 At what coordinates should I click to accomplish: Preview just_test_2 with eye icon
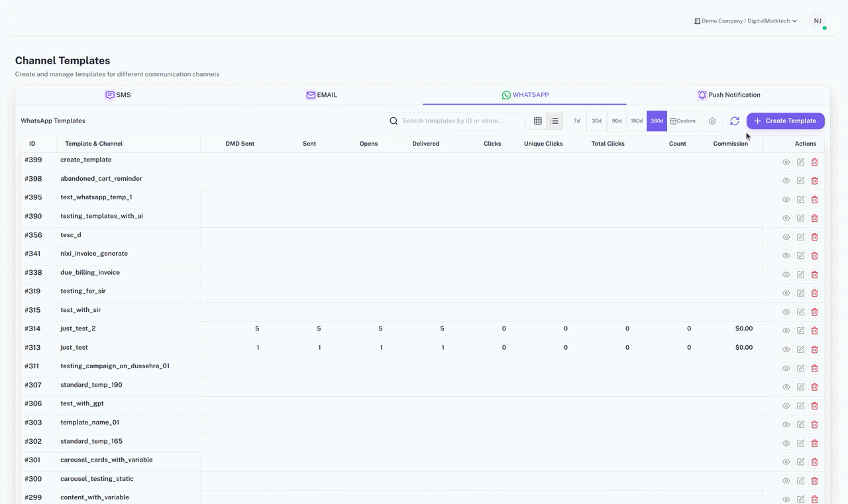coord(786,330)
